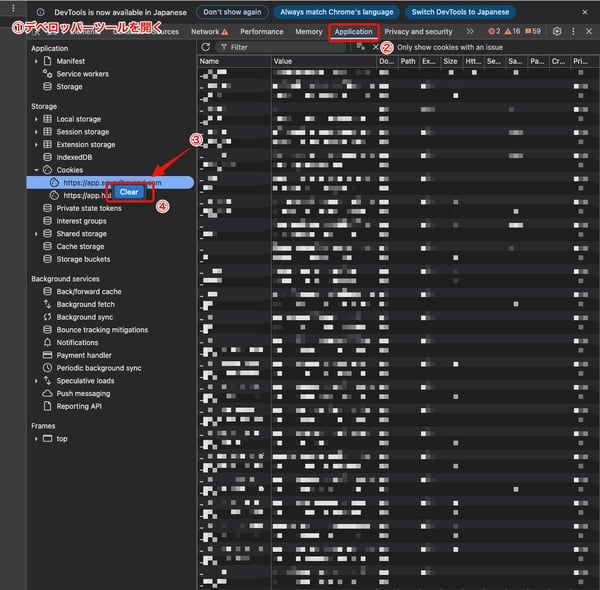
Task: Click the clear all cookies icon
Action: (360, 47)
